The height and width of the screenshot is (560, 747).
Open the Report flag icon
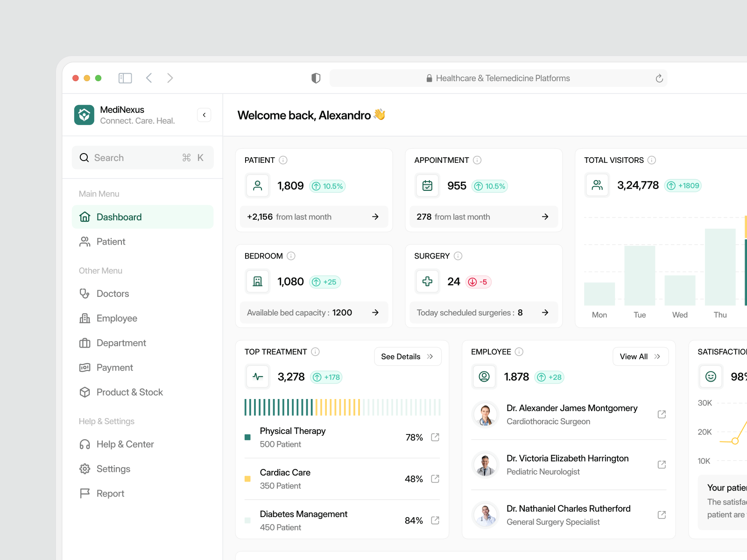pos(85,493)
